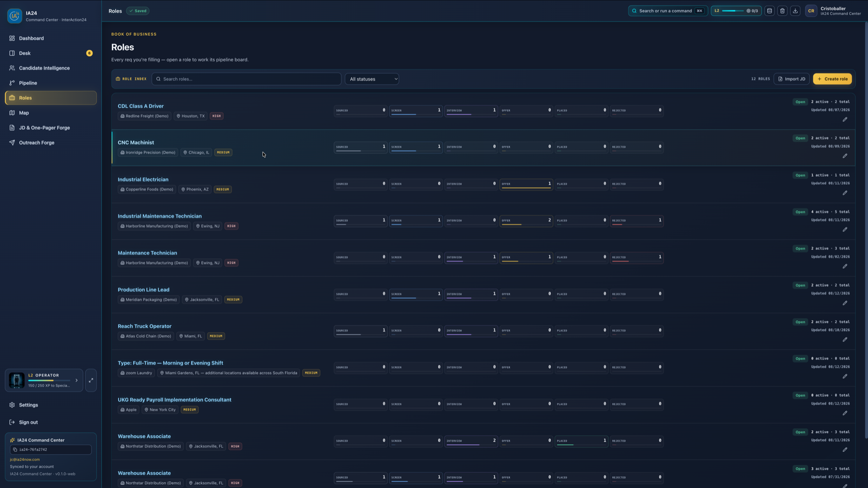Click the Placed stage cell showing 1
Image resolution: width=868 pixels, height=488 pixels.
(581, 441)
